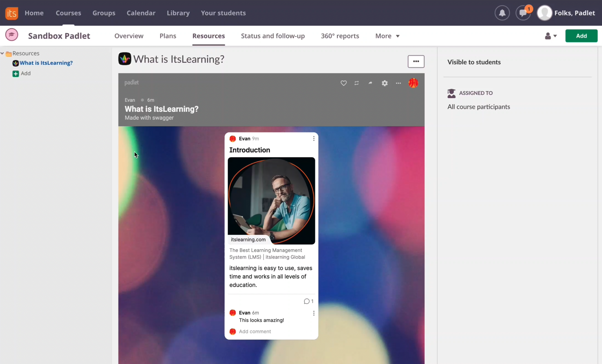Like the padlet with heart icon

pyautogui.click(x=344, y=83)
